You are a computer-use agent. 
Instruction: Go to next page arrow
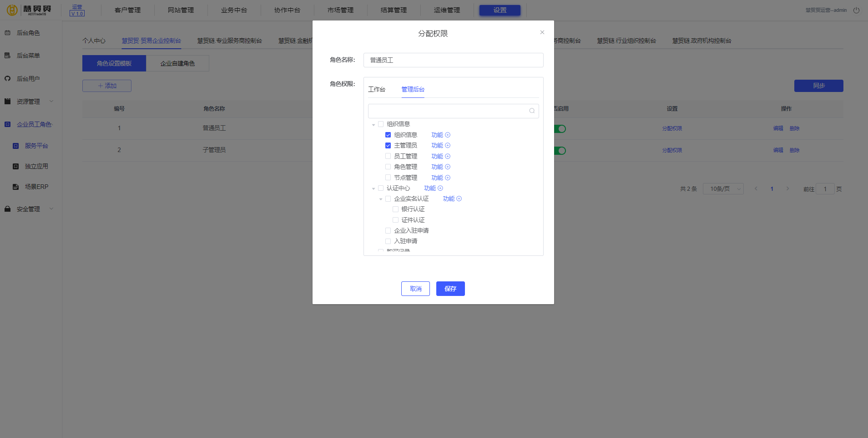pyautogui.click(x=787, y=188)
